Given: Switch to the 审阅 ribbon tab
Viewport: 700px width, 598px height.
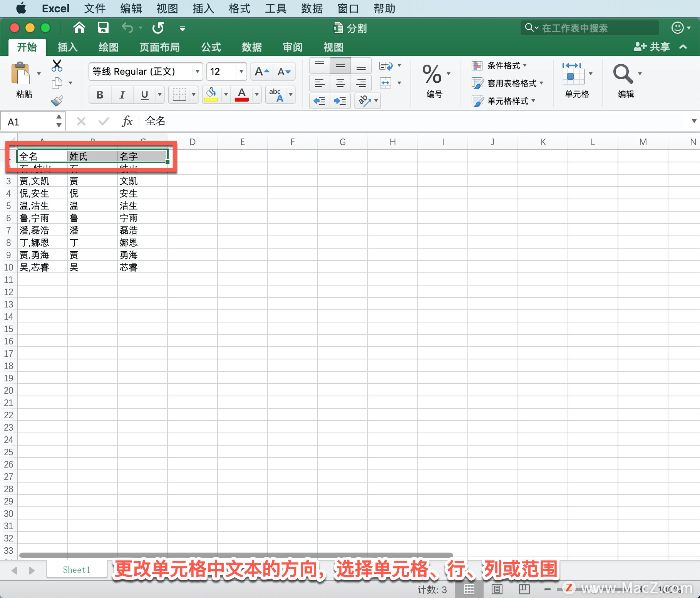Looking at the screenshot, I should pyautogui.click(x=293, y=47).
